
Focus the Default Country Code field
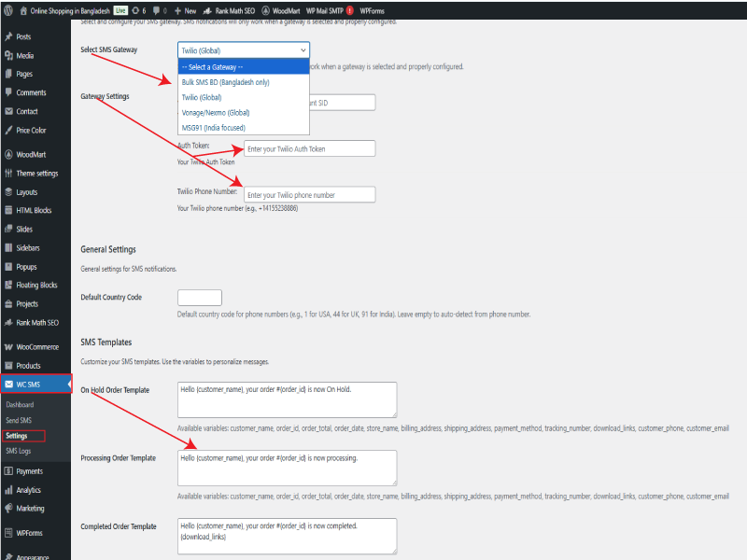(200, 298)
